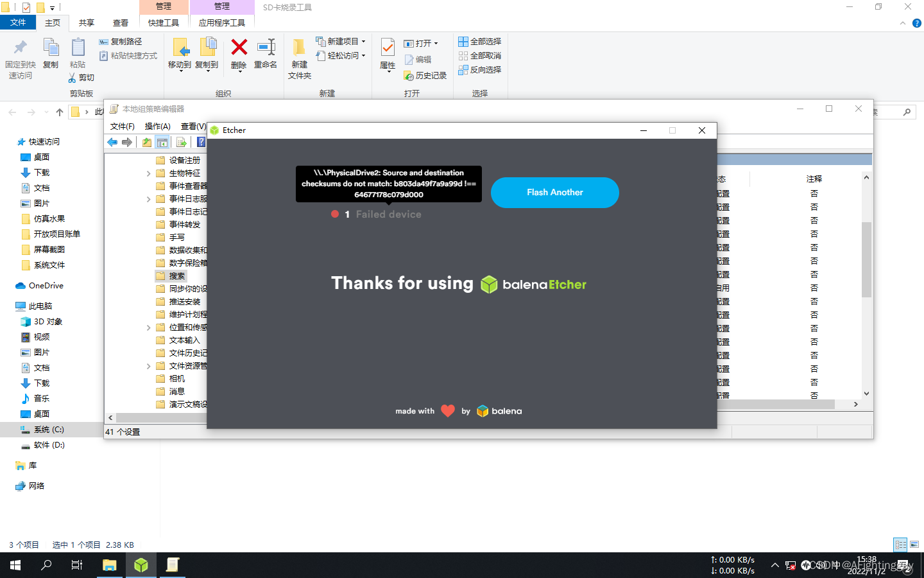Screen dimensions: 924x578
Task: Switch to the 共享 ribbon tab
Action: (x=87, y=22)
